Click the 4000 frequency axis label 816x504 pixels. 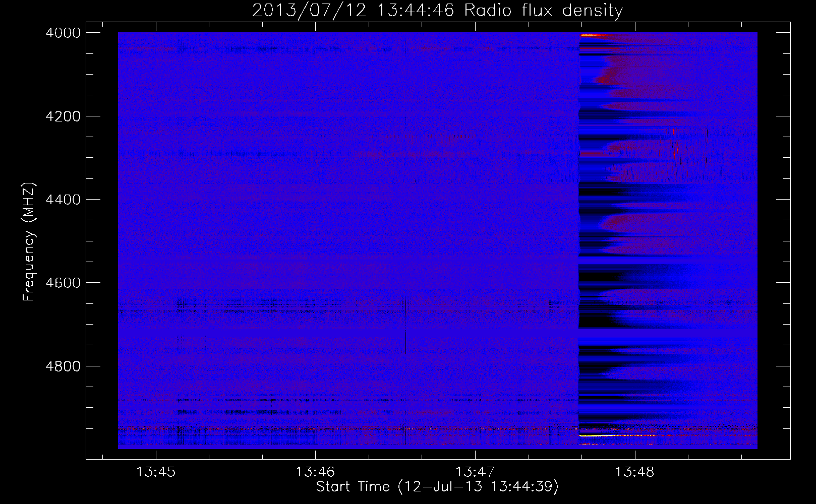(63, 33)
